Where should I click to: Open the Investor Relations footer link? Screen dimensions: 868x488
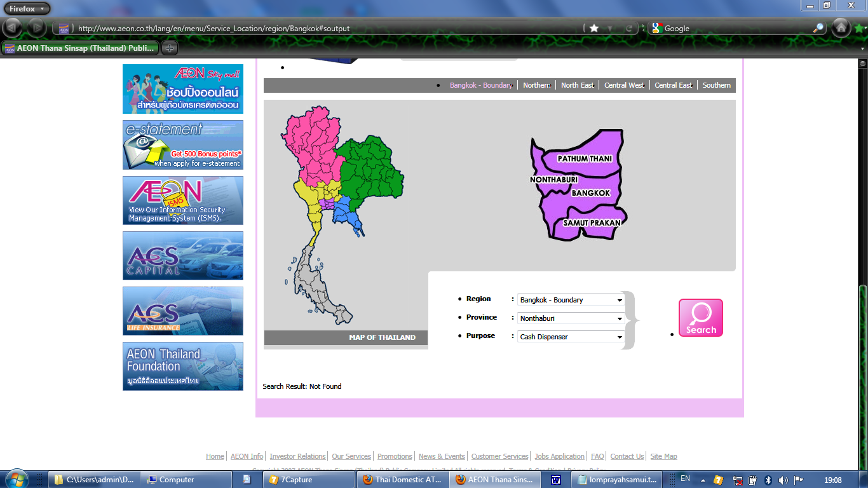[x=297, y=456]
